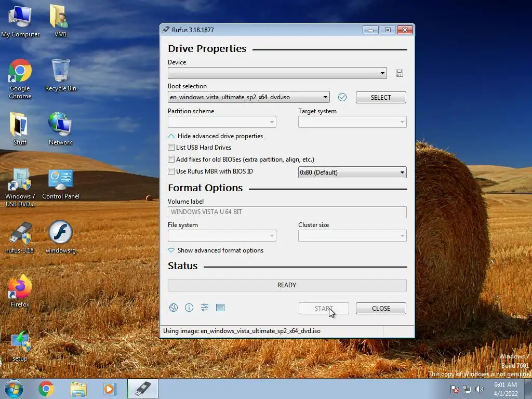
Task: Open rufus-3.18 desktop icon
Action: click(x=20, y=238)
